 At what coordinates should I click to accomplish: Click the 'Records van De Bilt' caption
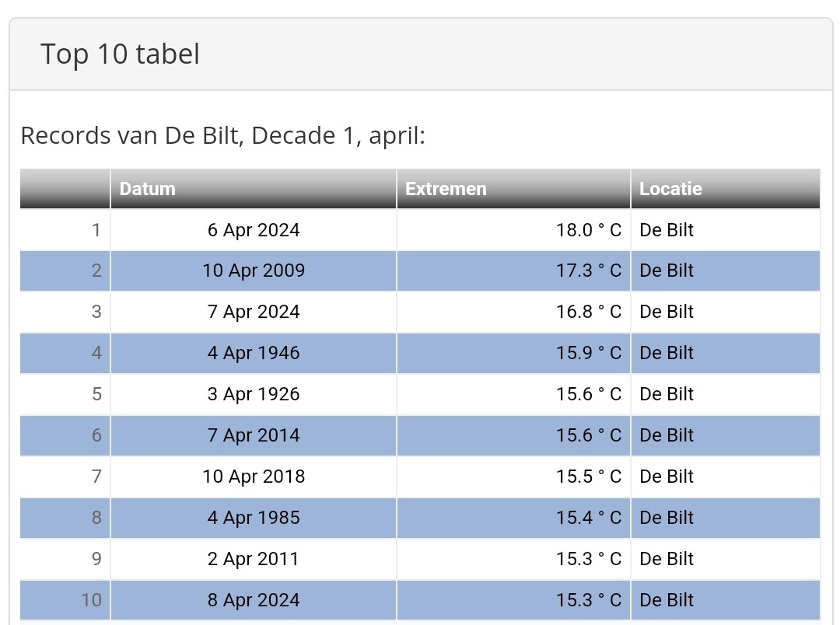[222, 135]
